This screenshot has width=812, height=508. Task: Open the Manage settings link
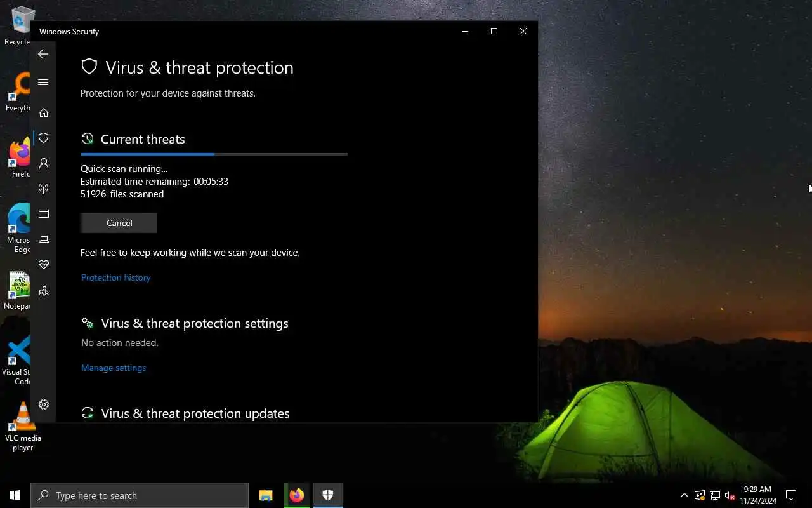coord(114,368)
